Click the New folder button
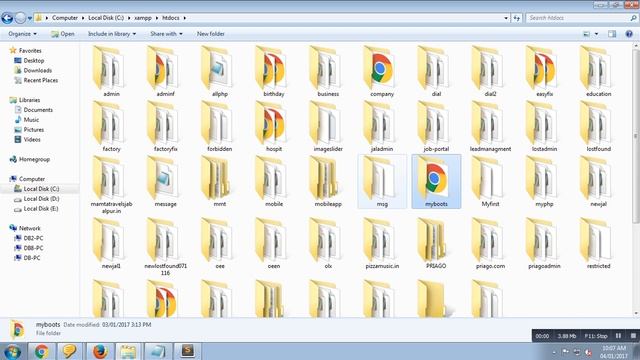 tap(211, 34)
